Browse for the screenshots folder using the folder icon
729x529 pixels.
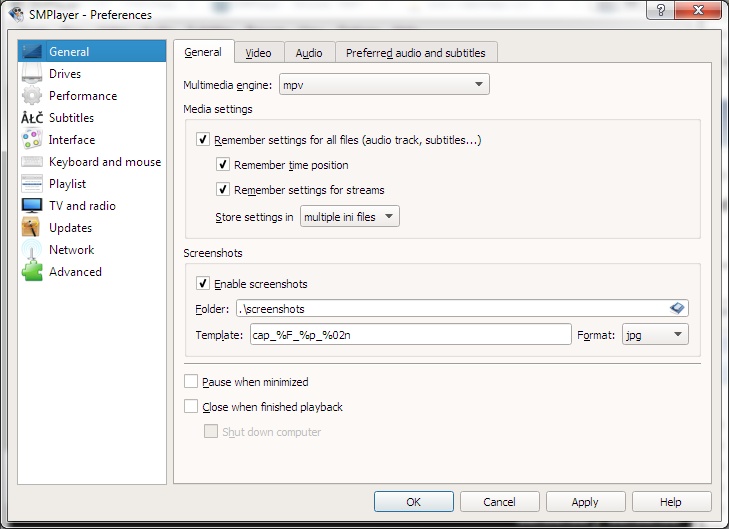click(x=677, y=308)
